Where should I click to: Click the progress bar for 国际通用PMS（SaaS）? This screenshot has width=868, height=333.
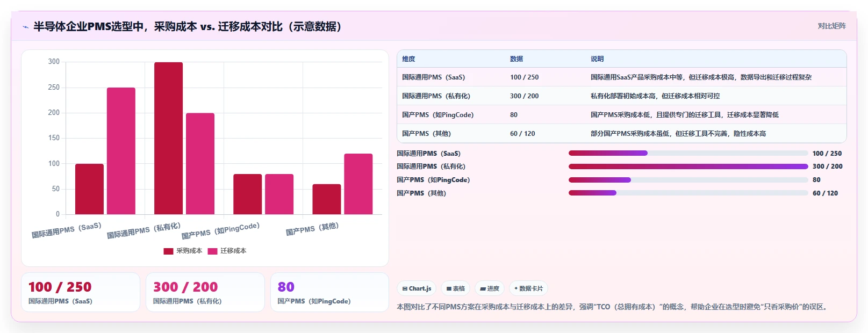coord(688,153)
